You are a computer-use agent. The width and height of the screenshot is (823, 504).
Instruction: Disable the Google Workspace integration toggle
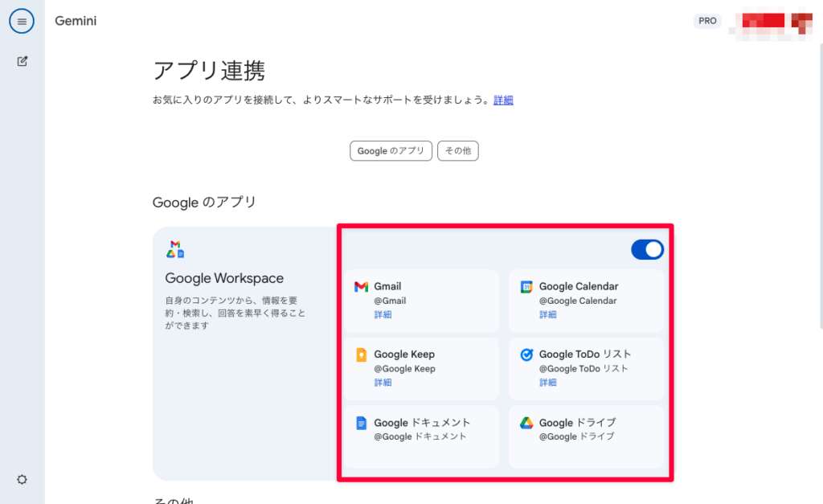pos(647,249)
